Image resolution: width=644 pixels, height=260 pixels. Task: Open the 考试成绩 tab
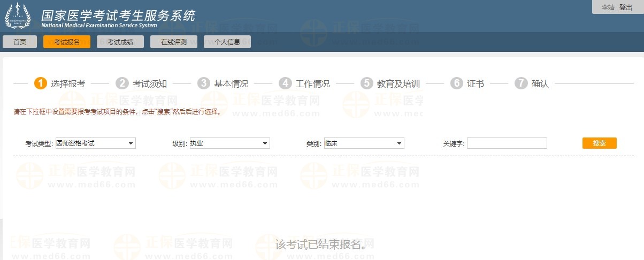point(120,42)
